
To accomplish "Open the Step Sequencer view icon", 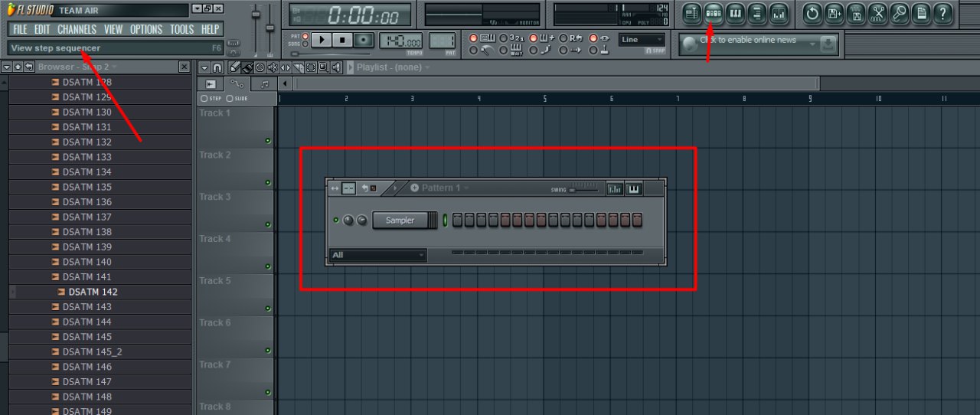I will [x=714, y=12].
